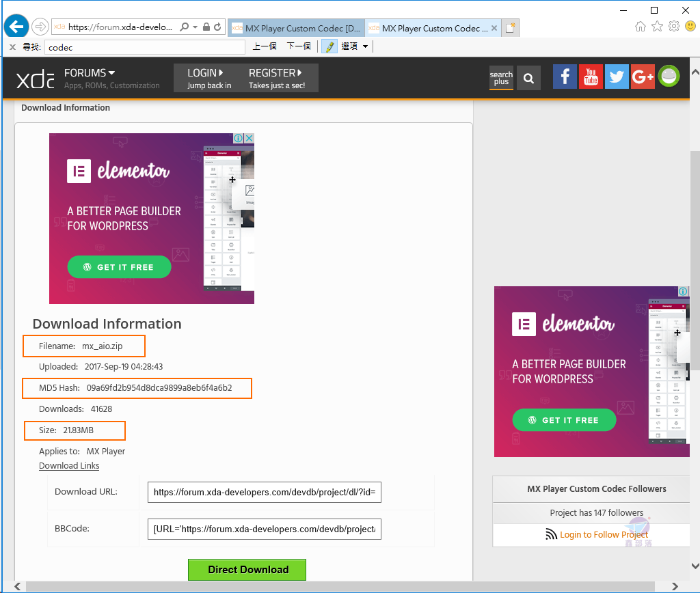Click MX Player Custom Codec Followers header
The height and width of the screenshot is (593, 700).
coord(596,489)
